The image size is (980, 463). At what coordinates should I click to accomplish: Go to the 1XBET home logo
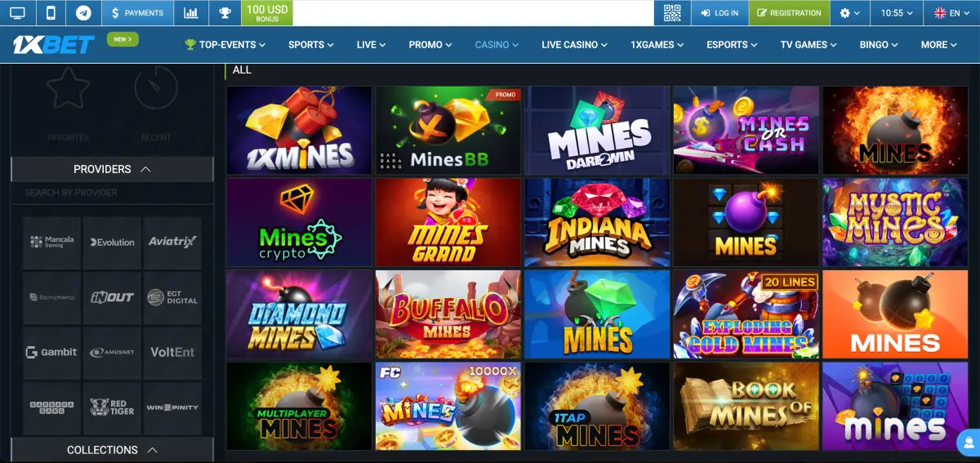(53, 45)
